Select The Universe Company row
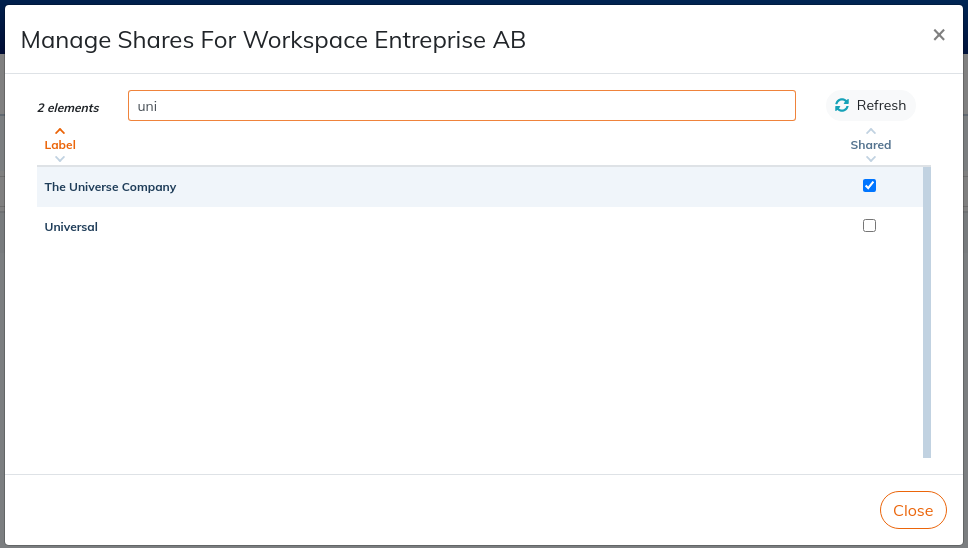Image resolution: width=968 pixels, height=548 pixels. click(480, 186)
